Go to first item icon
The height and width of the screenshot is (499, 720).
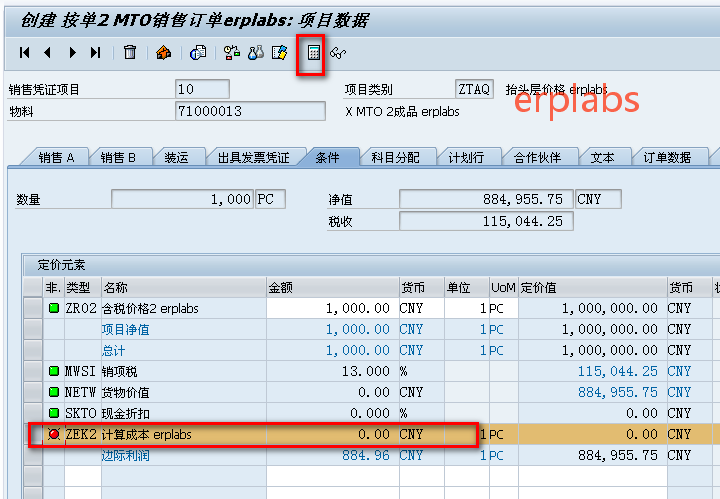[25, 53]
